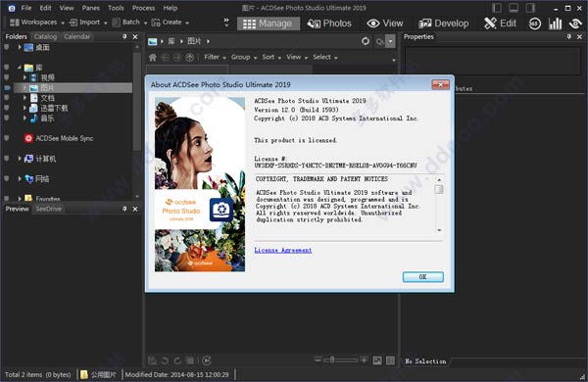Click the 公用图片 status bar folder
The height and width of the screenshot is (382, 588).
tap(98, 374)
